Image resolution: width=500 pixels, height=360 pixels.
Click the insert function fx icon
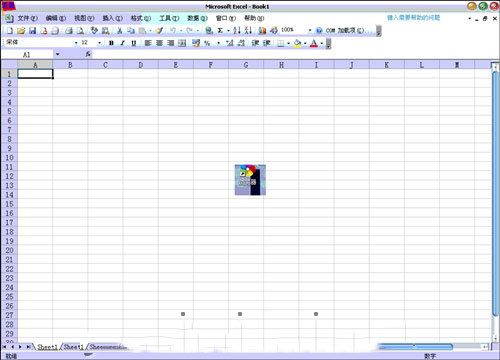pos(88,54)
